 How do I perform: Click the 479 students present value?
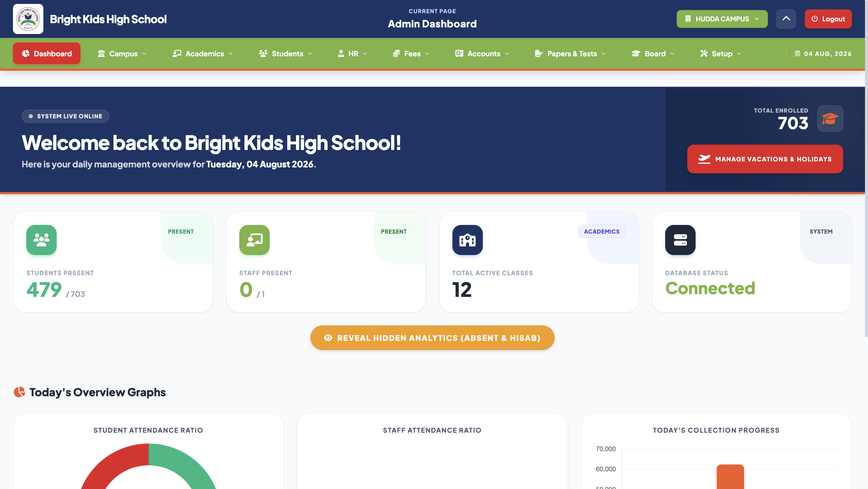[x=44, y=289]
